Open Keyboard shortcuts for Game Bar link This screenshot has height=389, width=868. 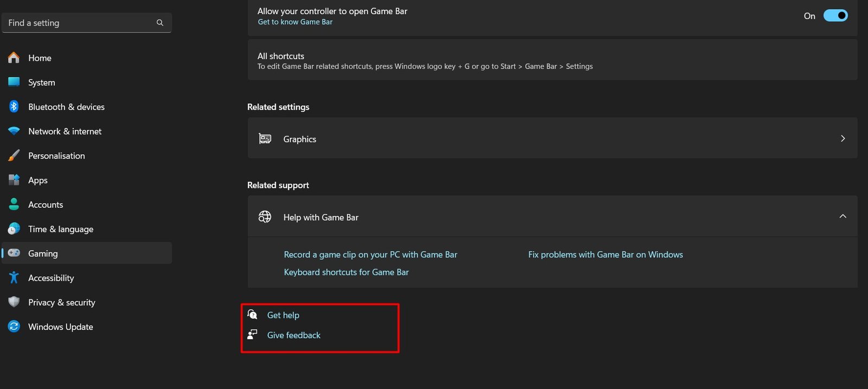pyautogui.click(x=346, y=272)
